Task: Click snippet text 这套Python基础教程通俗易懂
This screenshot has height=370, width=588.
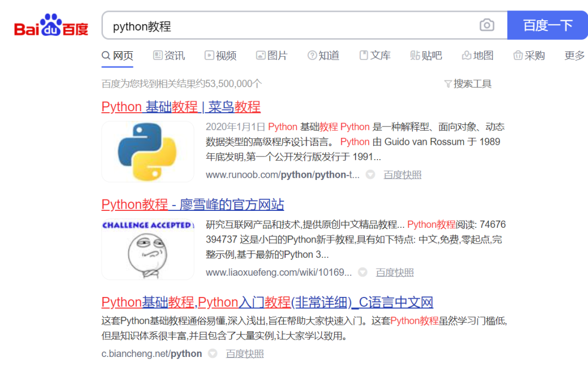Action: 304,329
